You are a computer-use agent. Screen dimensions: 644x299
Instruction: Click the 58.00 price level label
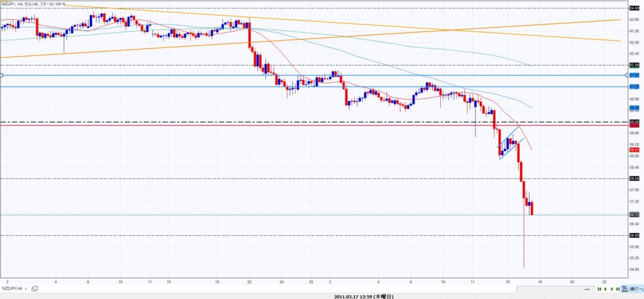tap(635, 179)
